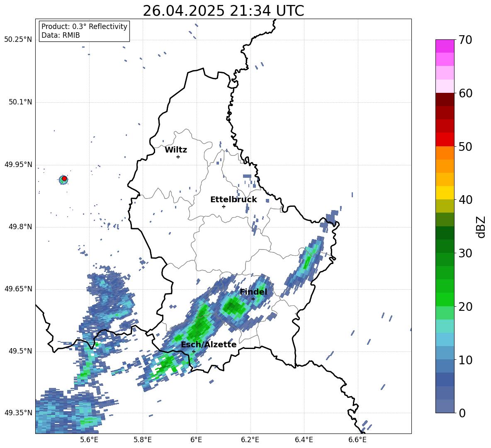Click the plot title 26.04.2025 21:34 UTC

click(x=223, y=11)
